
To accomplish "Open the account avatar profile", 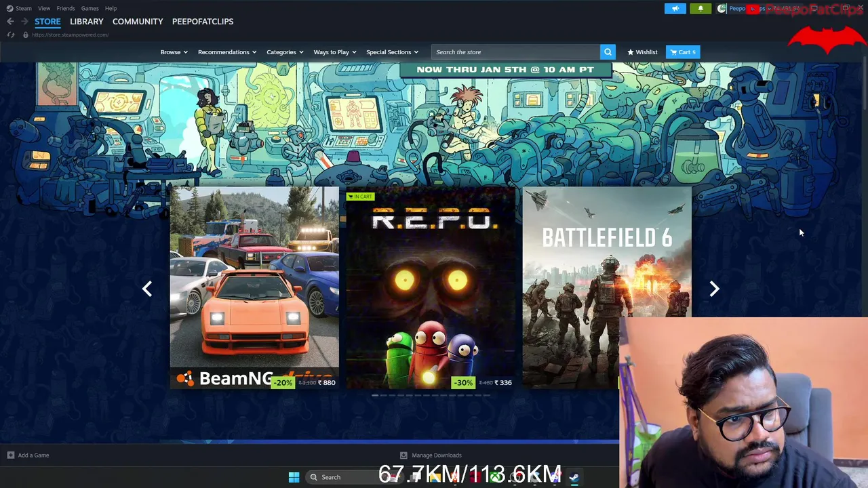I will tap(722, 9).
